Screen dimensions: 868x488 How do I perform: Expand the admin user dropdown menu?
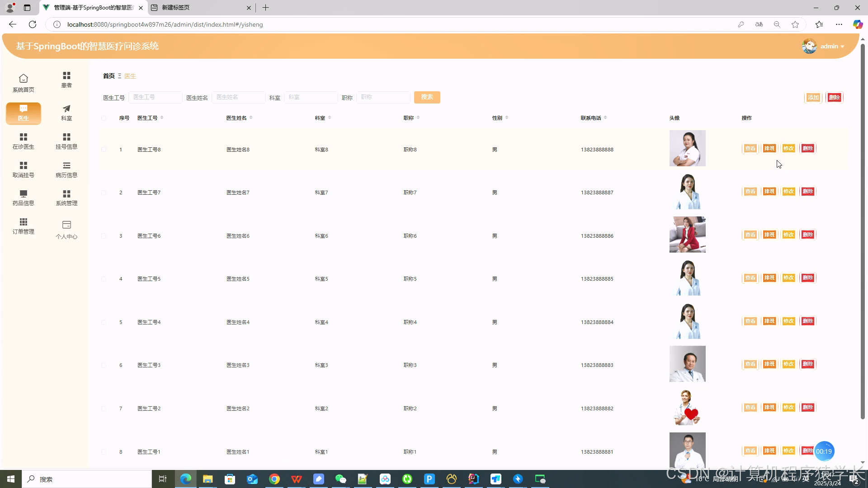coord(832,47)
